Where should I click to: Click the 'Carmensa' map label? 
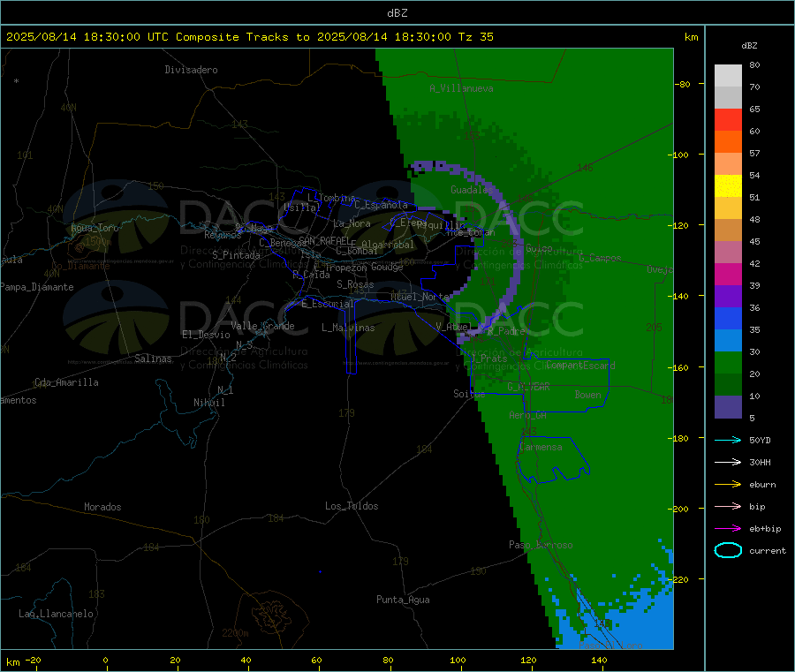pyautogui.click(x=541, y=447)
